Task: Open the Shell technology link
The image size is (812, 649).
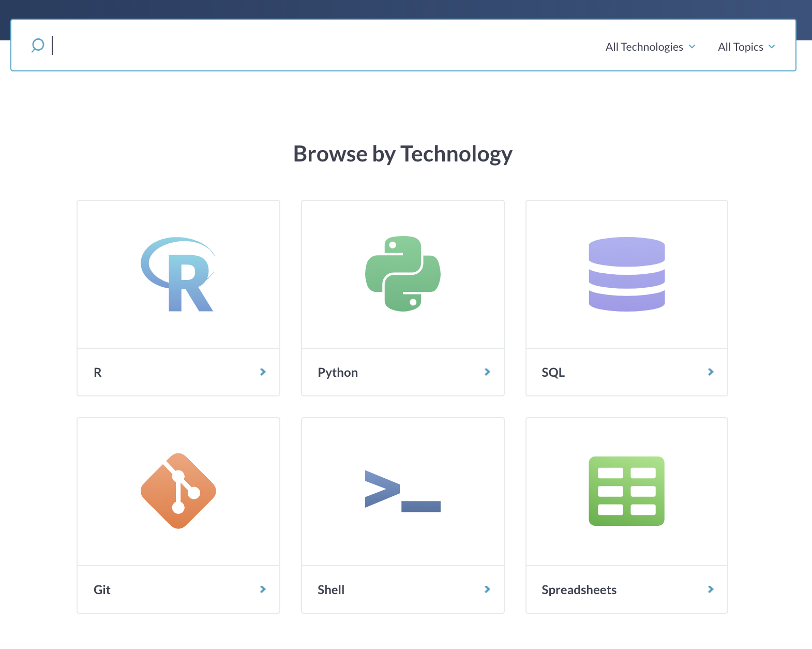Action: pyautogui.click(x=403, y=589)
